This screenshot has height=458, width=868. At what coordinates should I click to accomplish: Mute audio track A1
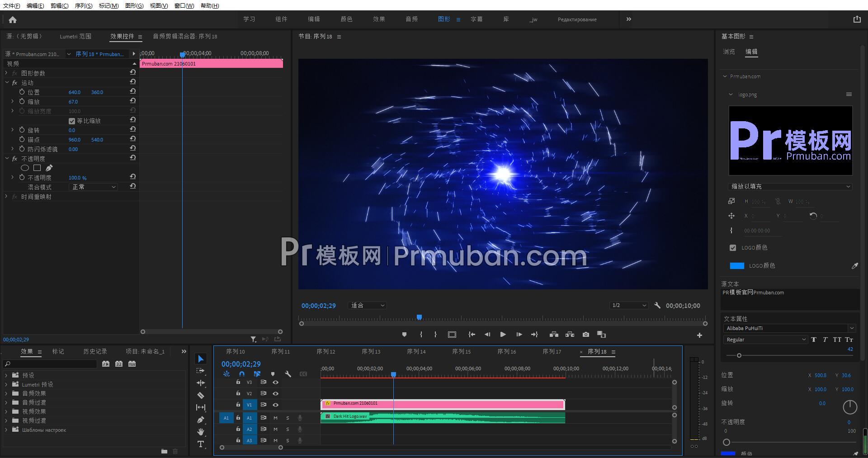[275, 418]
